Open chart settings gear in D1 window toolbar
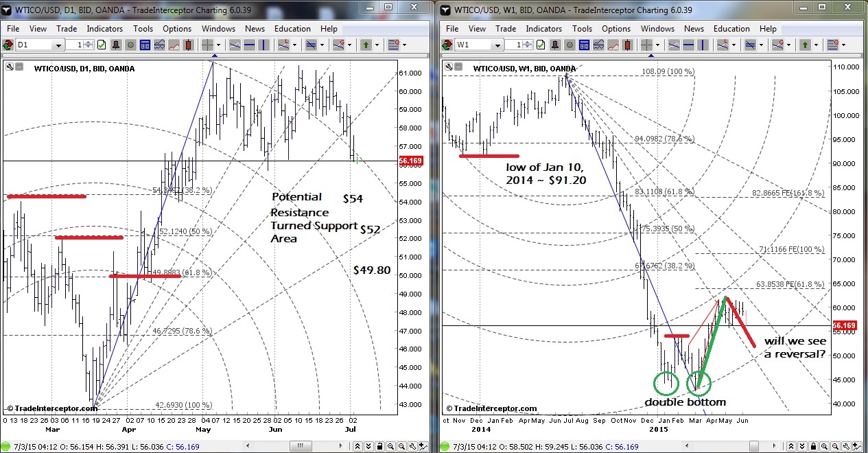 130,45
